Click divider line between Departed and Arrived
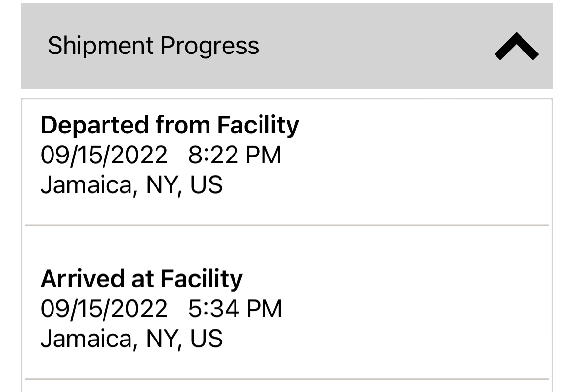Image resolution: width=574 pixels, height=392 pixels. [x=287, y=225]
